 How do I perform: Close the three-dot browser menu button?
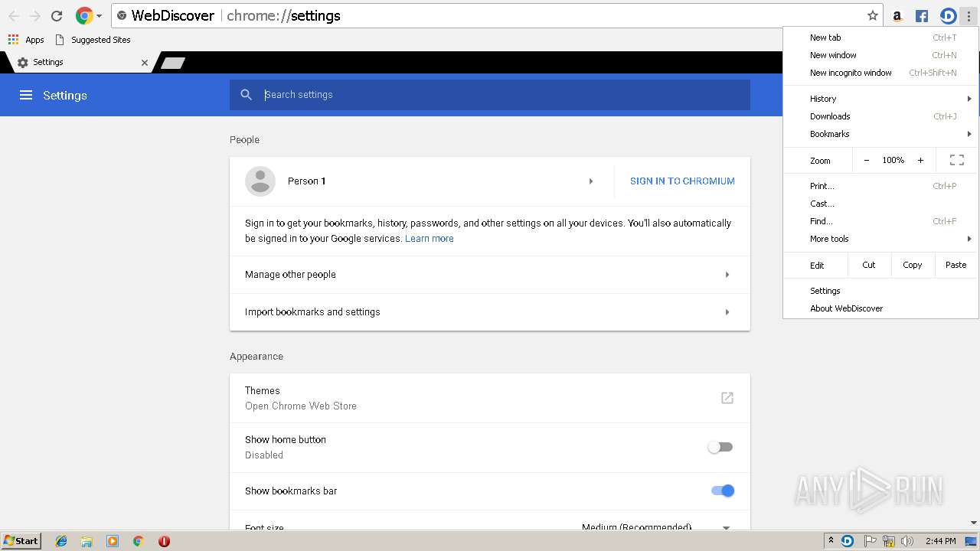969,15
